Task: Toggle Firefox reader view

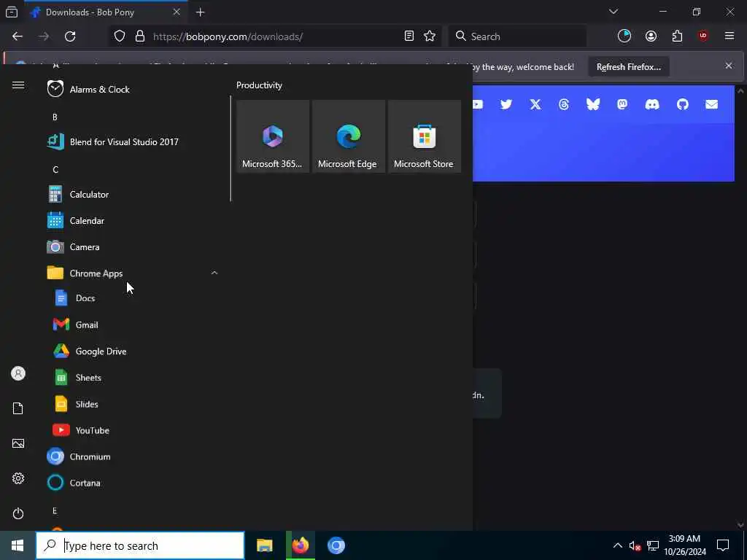Action: coord(409,36)
